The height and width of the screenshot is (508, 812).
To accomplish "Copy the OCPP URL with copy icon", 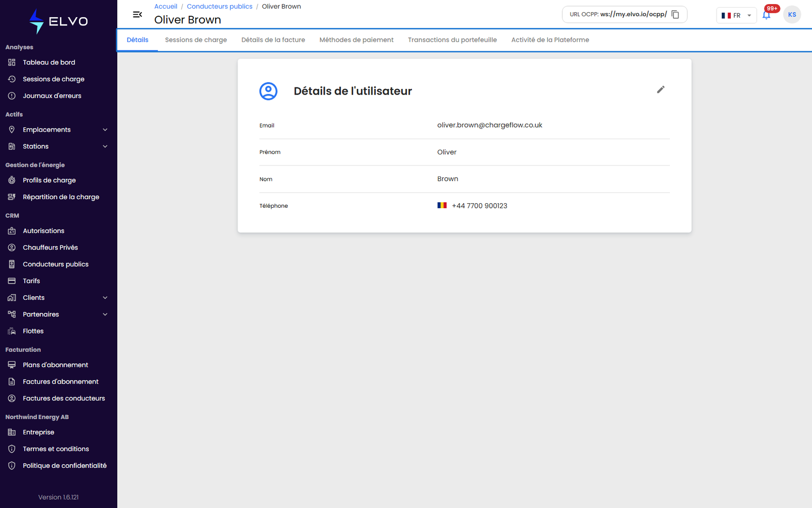I will click(675, 15).
